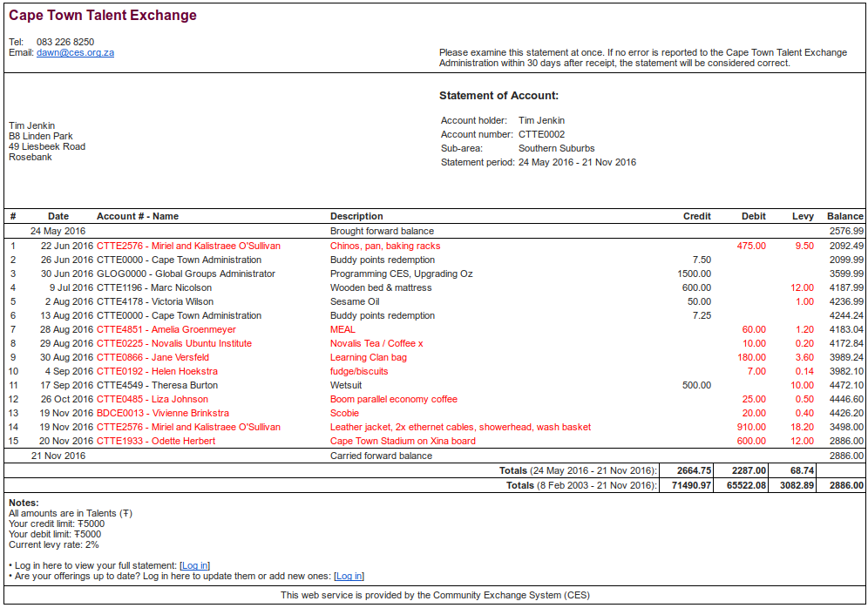This screenshot has width=868, height=608.
Task: Click the Cape Town Stadium on Xina board description
Action: [x=403, y=441]
